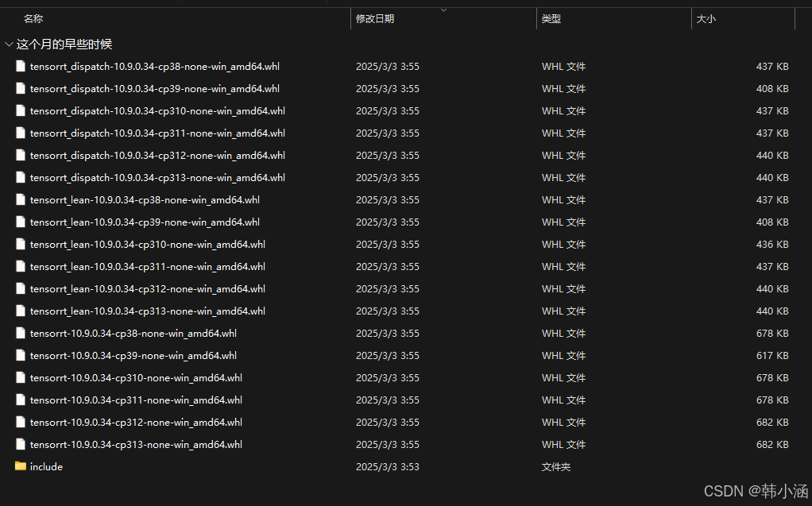This screenshot has width=812, height=506.
Task: Click date 2025/3/3 3:55 of tensorrt-10.9.0.34-cp311 row
Action: [388, 400]
